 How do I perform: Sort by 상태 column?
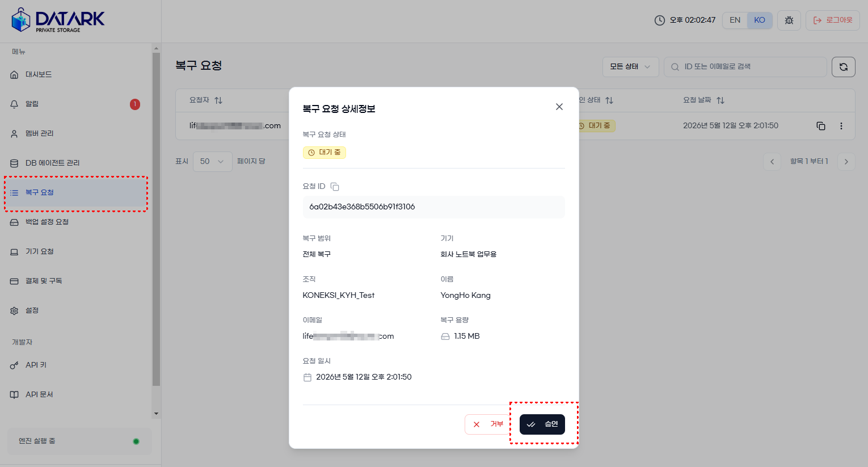point(595,100)
